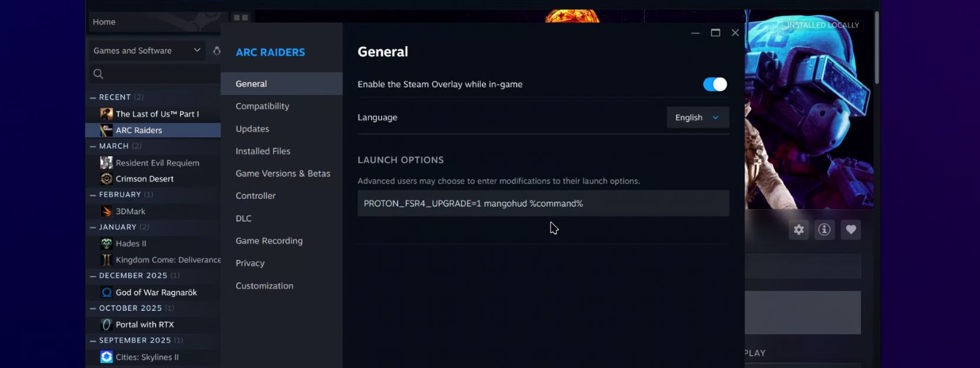This screenshot has height=368, width=980.
Task: Collapse the JANUARY library section
Action: (x=92, y=227)
